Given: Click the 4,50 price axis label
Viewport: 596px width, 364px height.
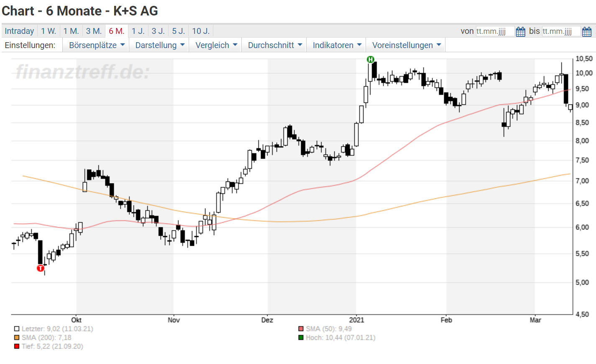Looking at the screenshot, I should coord(582,314).
